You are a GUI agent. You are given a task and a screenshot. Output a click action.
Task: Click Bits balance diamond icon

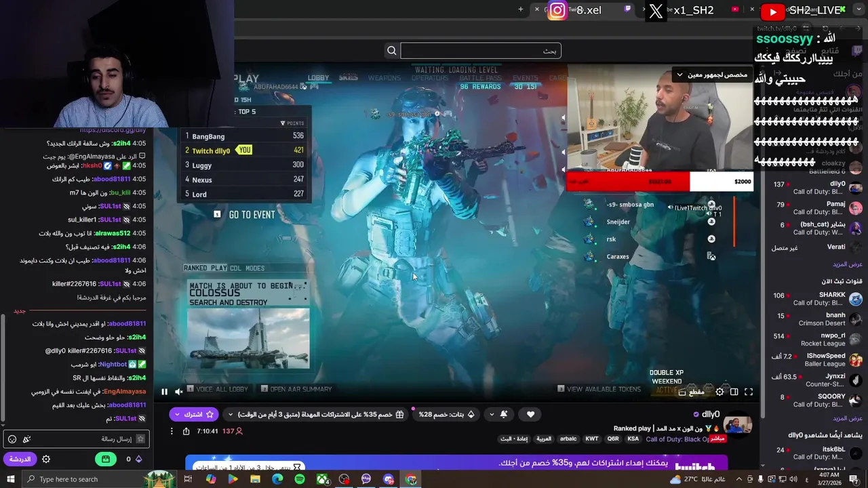pos(138,459)
